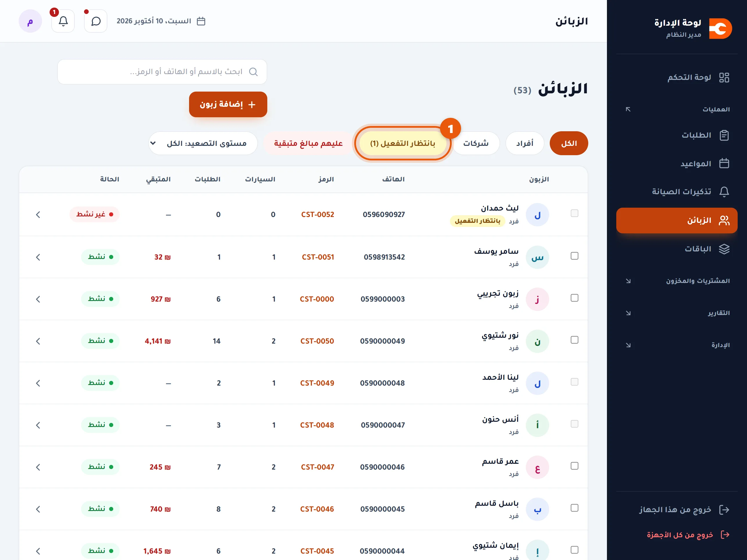
Task: Select checkbox for ليث حمدان
Action: tap(575, 213)
